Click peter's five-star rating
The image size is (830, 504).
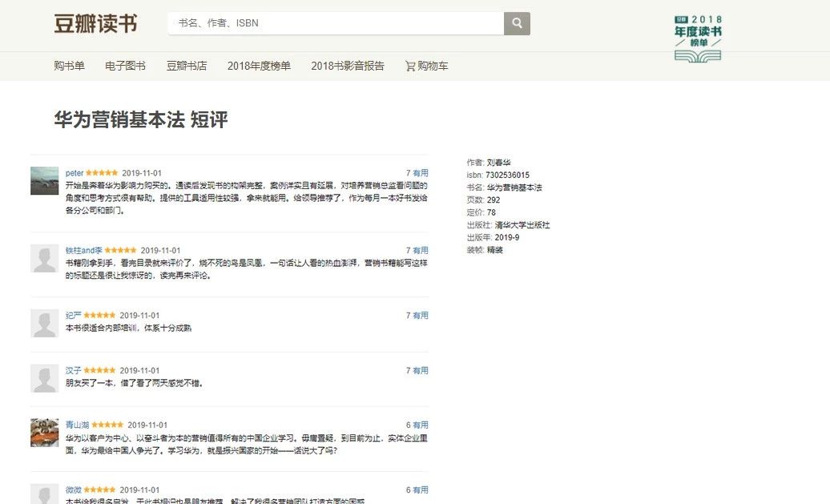(x=102, y=172)
